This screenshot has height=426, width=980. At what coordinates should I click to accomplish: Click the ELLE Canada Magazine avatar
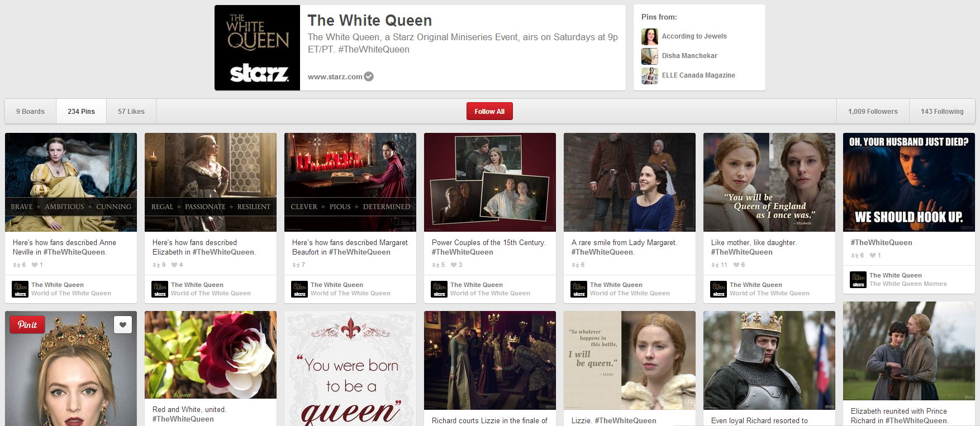(x=649, y=75)
